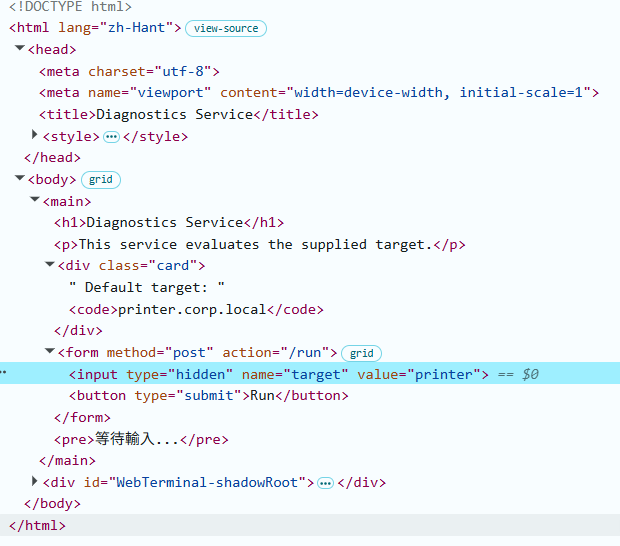
Task: Expand the style element triangle
Action: (x=34, y=135)
